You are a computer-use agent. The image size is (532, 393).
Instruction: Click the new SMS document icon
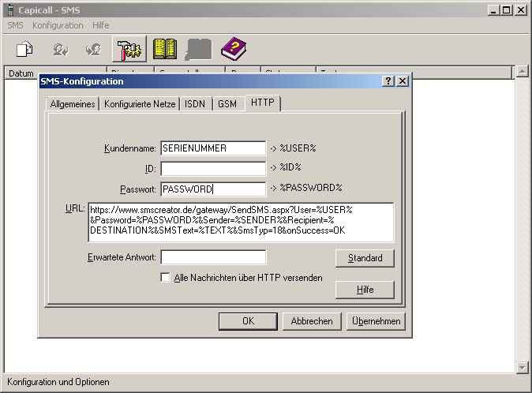tap(24, 50)
